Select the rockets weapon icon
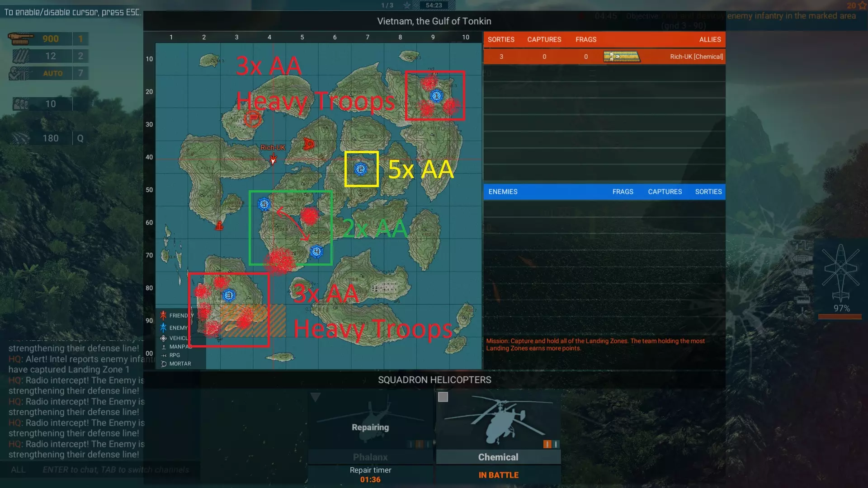 click(21, 56)
